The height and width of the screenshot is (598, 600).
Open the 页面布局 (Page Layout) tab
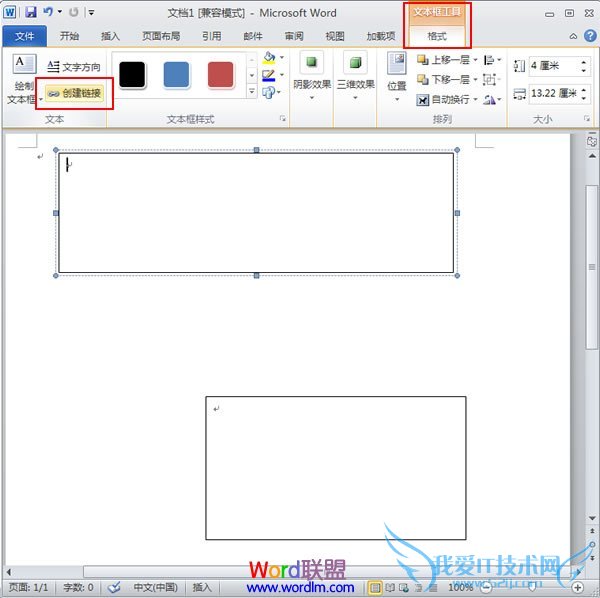tap(161, 36)
